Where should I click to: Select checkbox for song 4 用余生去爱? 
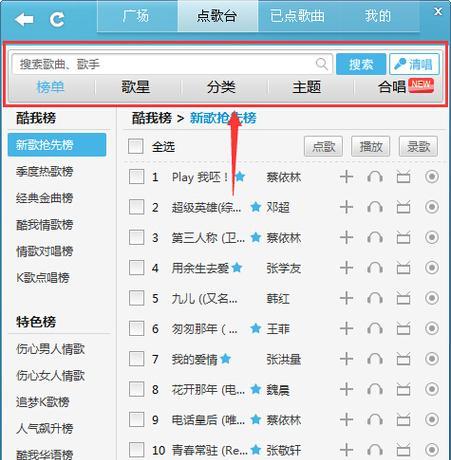coord(136,268)
